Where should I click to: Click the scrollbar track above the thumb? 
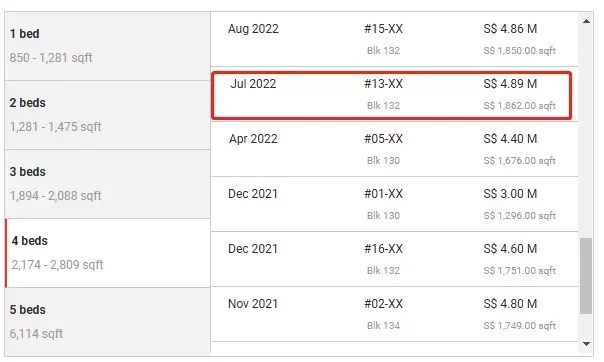coord(586,132)
